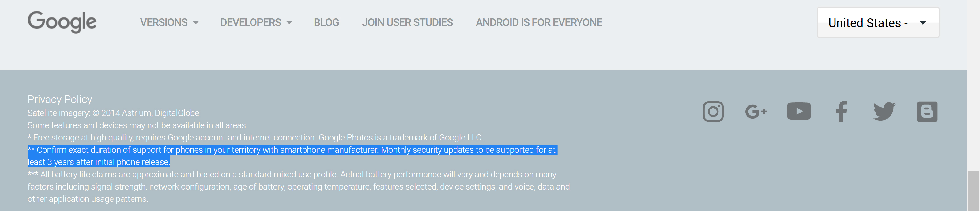Open the Google+ social icon
The image size is (980, 211).
(x=756, y=112)
